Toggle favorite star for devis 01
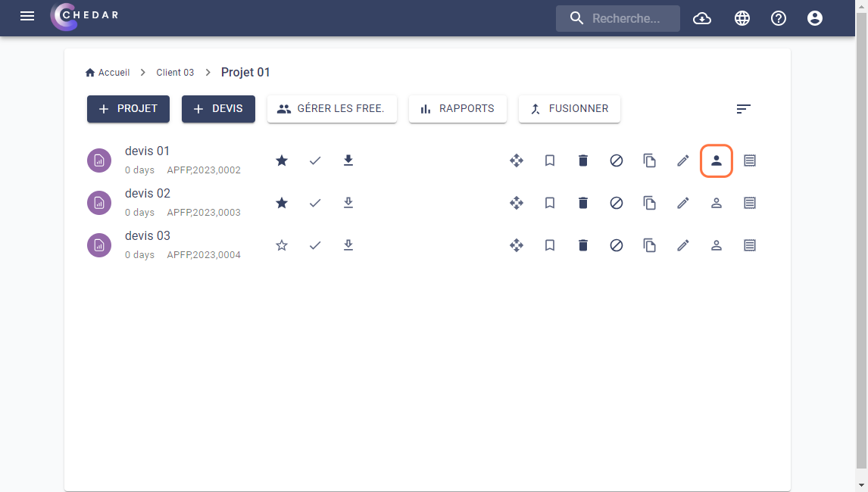The height and width of the screenshot is (492, 868). tap(282, 160)
